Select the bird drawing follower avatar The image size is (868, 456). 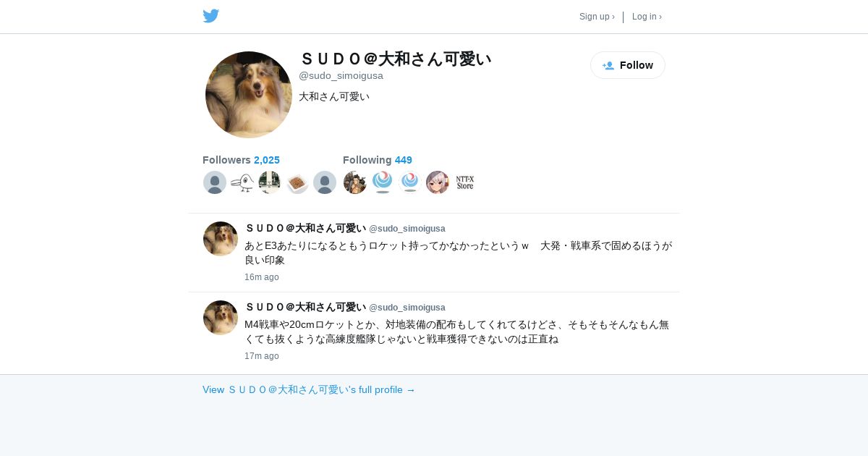(x=242, y=182)
